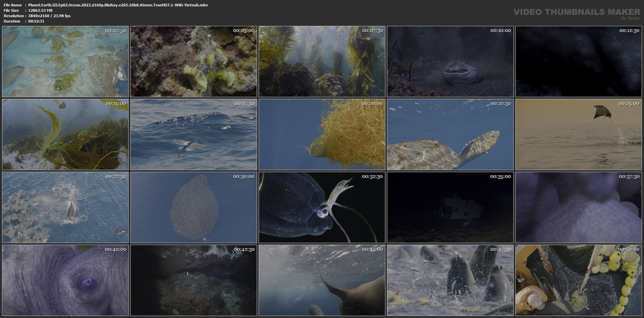Select the thumbnail at 00:05:00
The height and width of the screenshot is (318, 644).
(194, 61)
